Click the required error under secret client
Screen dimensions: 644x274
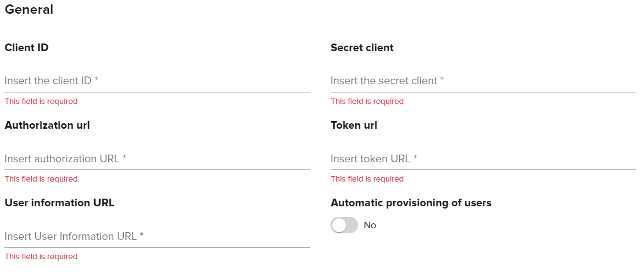click(367, 102)
